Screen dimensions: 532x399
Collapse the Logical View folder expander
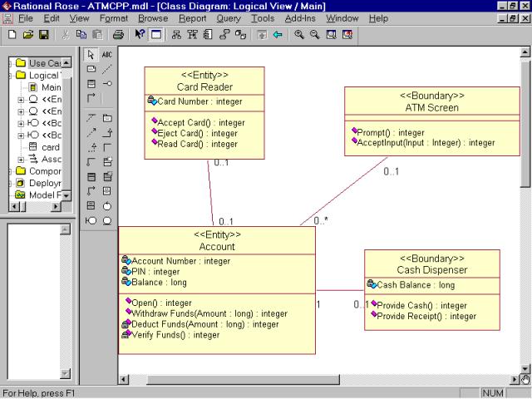tap(10, 76)
